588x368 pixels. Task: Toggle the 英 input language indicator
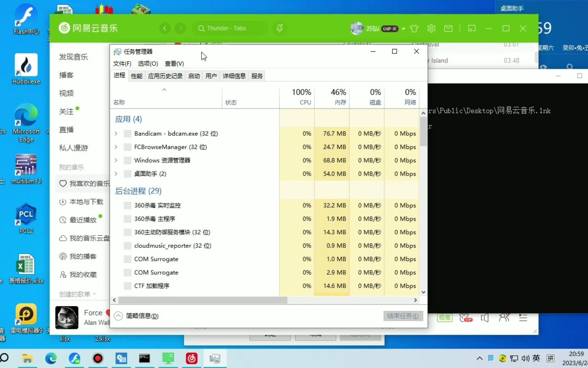click(536, 358)
